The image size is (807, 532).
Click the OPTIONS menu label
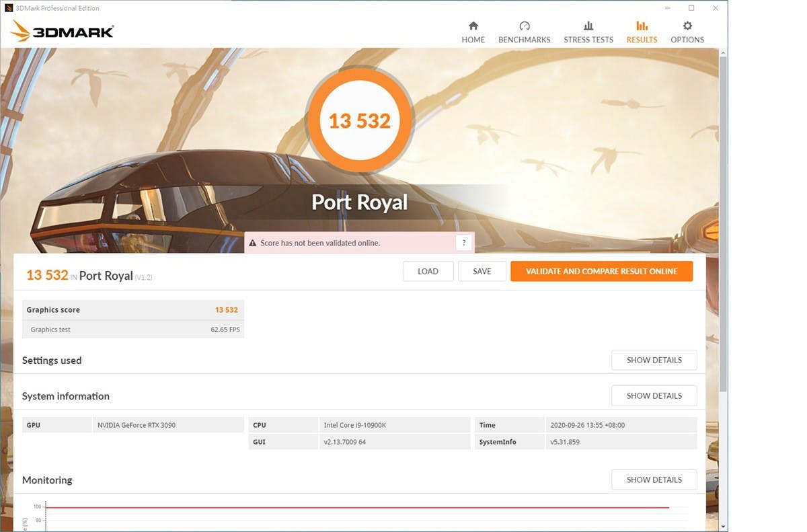pos(687,40)
